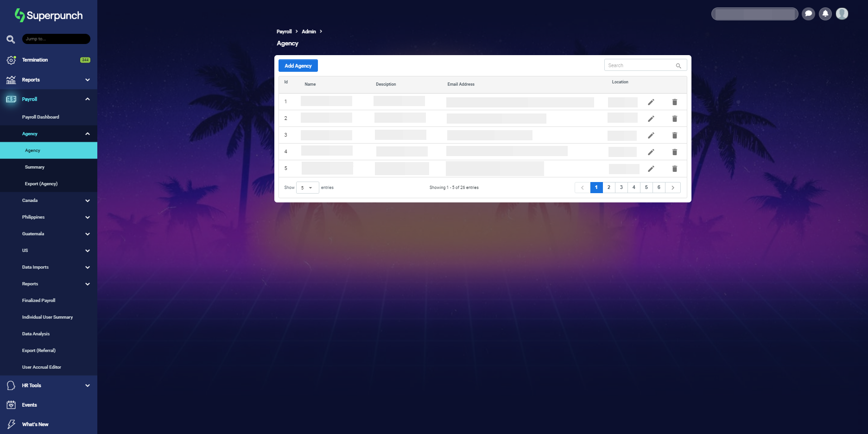Click the next page arrow

point(672,188)
